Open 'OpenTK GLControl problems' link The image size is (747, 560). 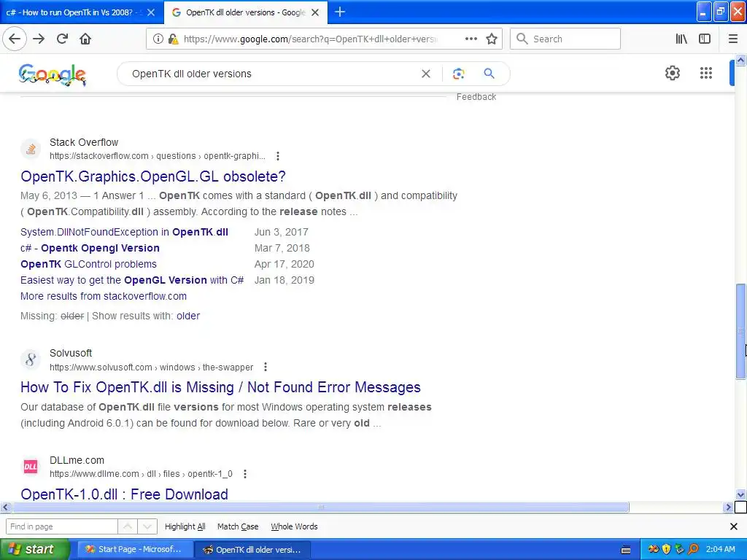pyautogui.click(x=88, y=264)
